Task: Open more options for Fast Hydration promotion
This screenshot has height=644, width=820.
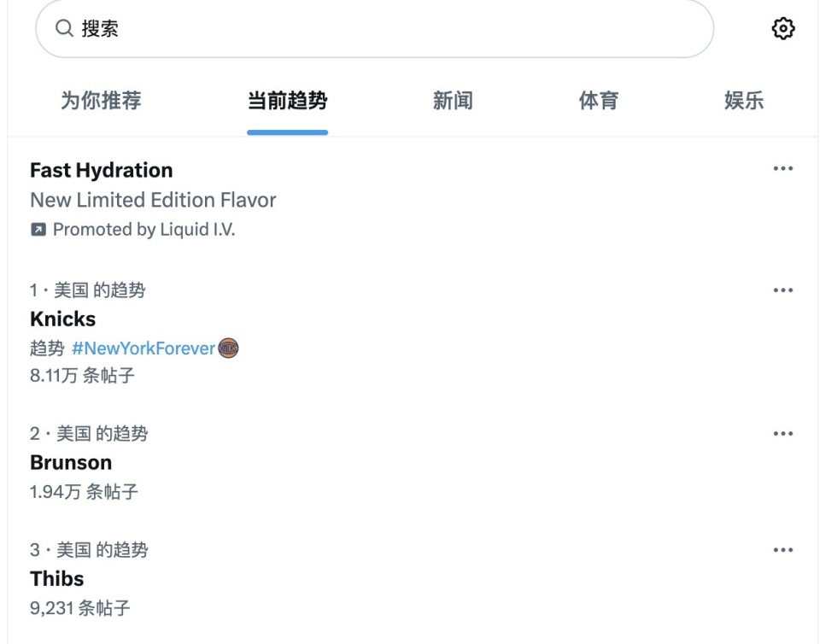Action: click(783, 168)
